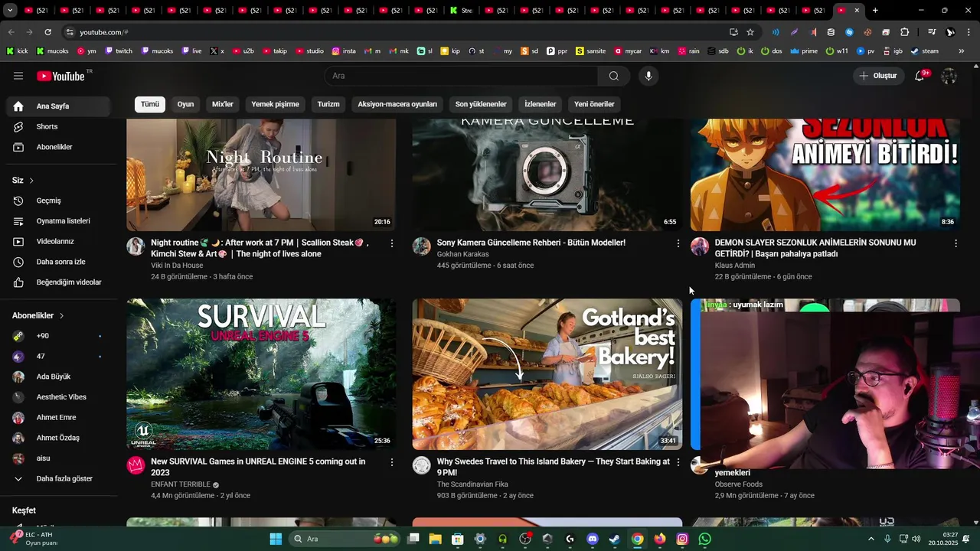Reload the page in Chrome
This screenshot has height=551, width=980.
coord(47,32)
